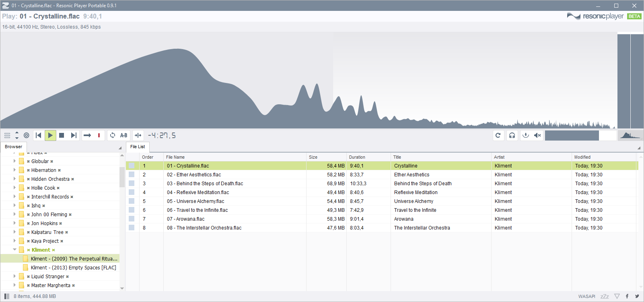This screenshot has width=644, height=302.
Task: Click the level meter on the right
Action: [x=630, y=81]
